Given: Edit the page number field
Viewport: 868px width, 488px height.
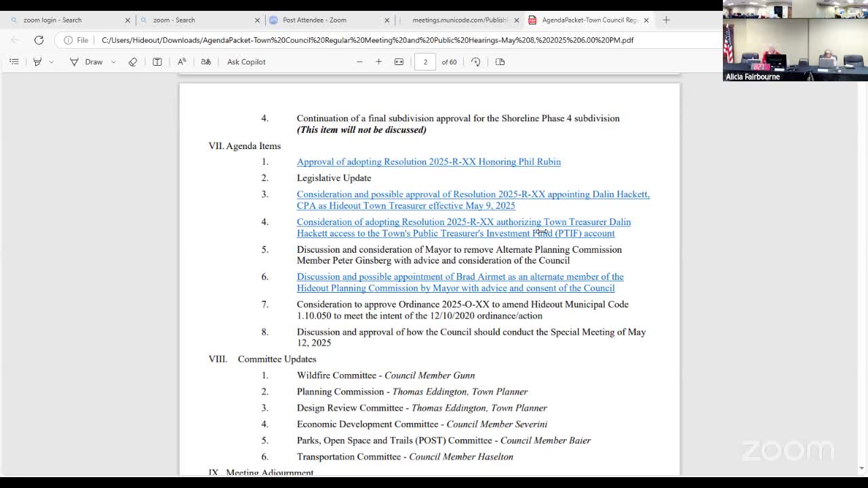Looking at the screenshot, I should 425,62.
